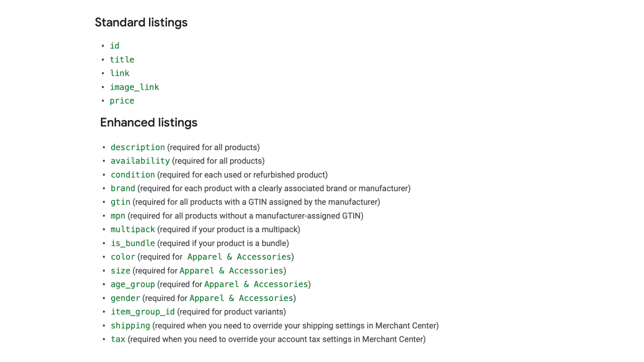Click the green 'id' attribute link
This screenshot has height=362, width=644.
(x=114, y=46)
